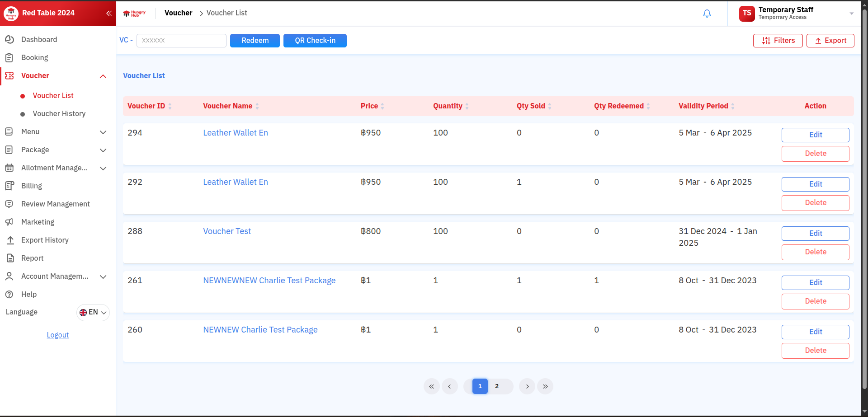Collapse the sidebar with double-chevron icon

pos(108,13)
